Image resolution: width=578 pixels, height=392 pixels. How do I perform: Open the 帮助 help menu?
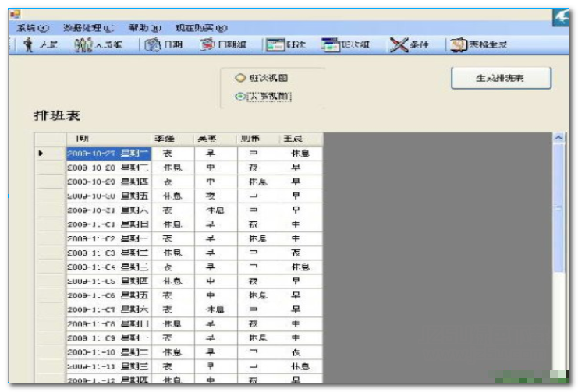click(x=145, y=28)
